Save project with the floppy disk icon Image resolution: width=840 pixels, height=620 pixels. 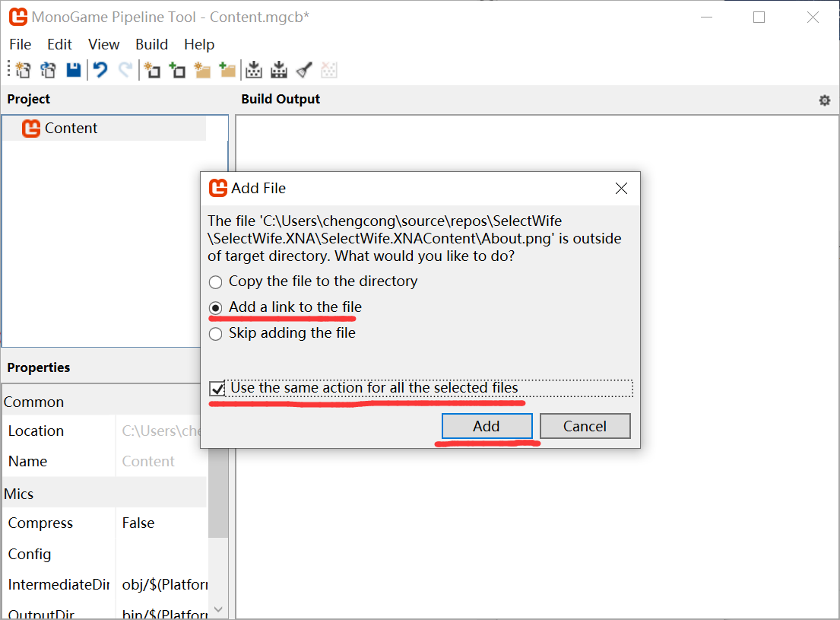[x=73, y=71]
